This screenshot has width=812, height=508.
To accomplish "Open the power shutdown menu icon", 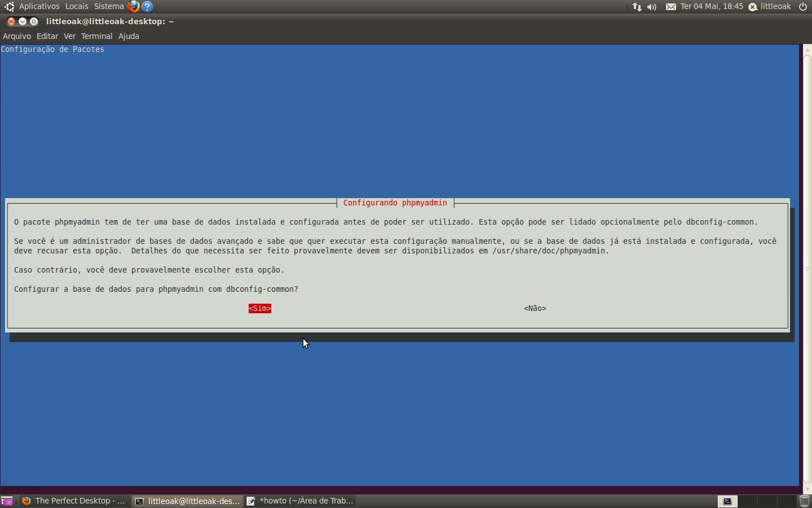I will (x=803, y=7).
